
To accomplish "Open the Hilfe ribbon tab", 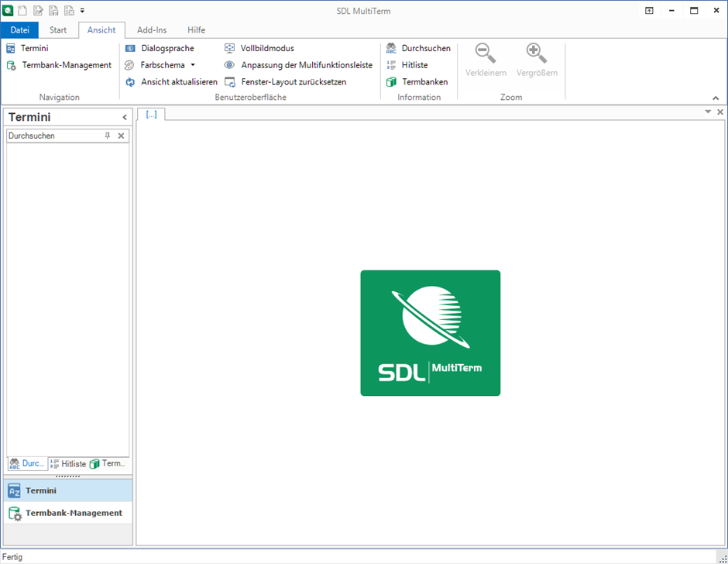I will [196, 29].
